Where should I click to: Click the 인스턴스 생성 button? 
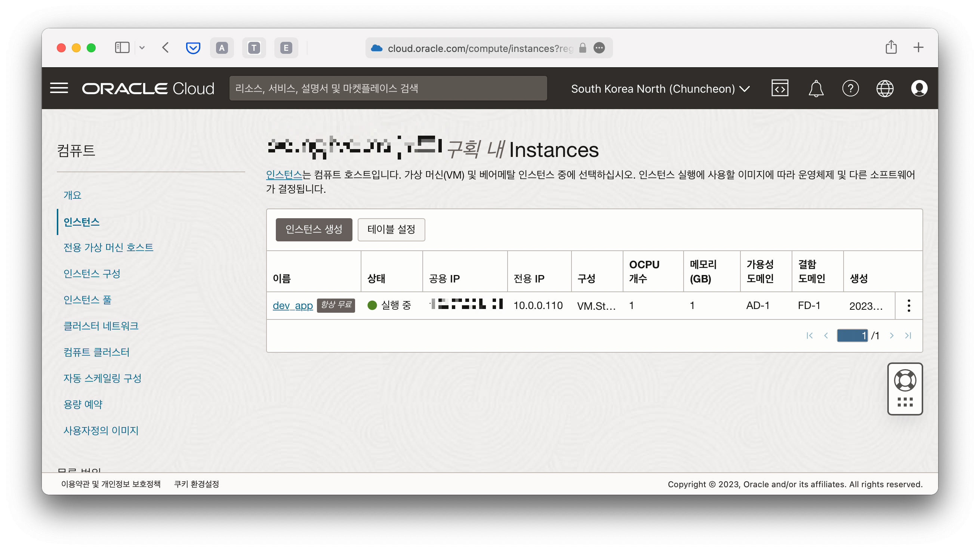click(x=314, y=229)
